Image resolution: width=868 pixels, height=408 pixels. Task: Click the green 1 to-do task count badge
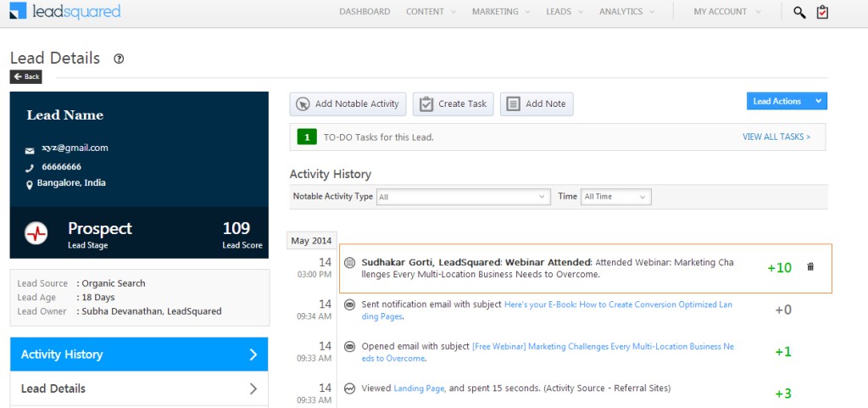point(307,137)
